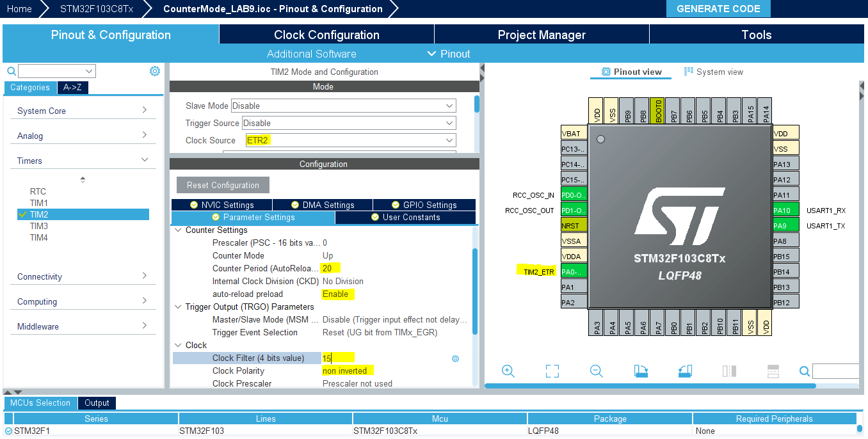This screenshot has height=439, width=868.
Task: Switch to Project Manager tab
Action: click(542, 35)
